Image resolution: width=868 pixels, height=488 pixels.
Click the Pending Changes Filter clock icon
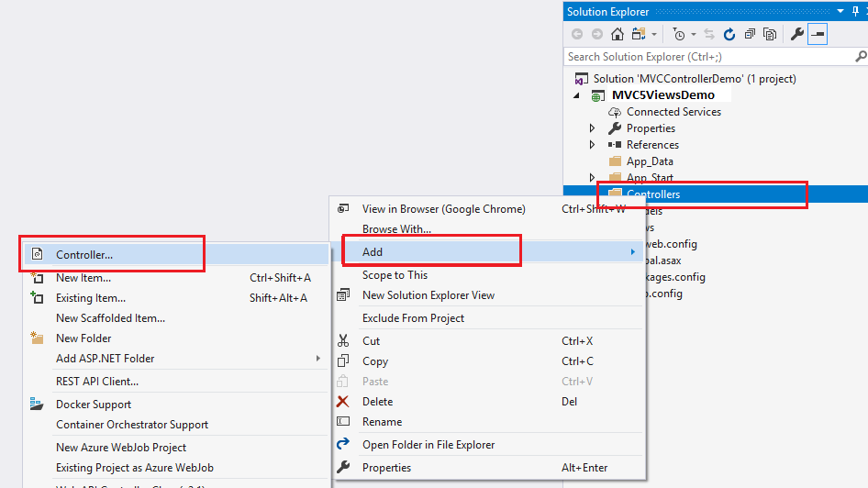pyautogui.click(x=679, y=34)
